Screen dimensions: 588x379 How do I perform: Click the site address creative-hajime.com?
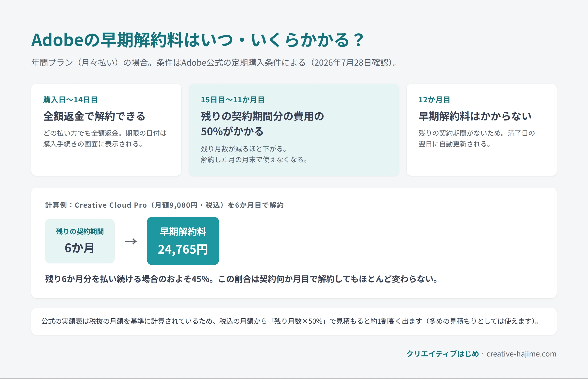coord(521,354)
